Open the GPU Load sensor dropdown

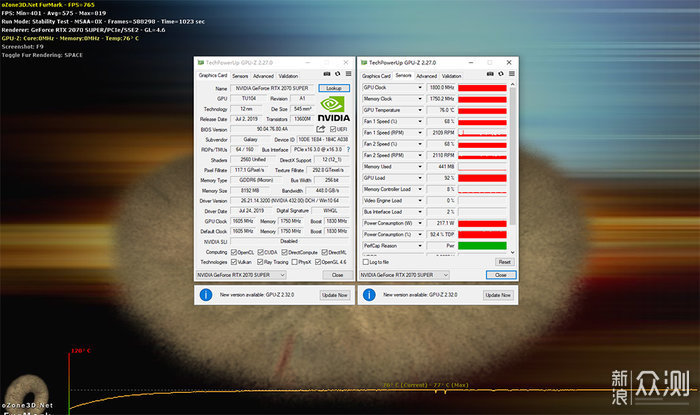[x=420, y=178]
